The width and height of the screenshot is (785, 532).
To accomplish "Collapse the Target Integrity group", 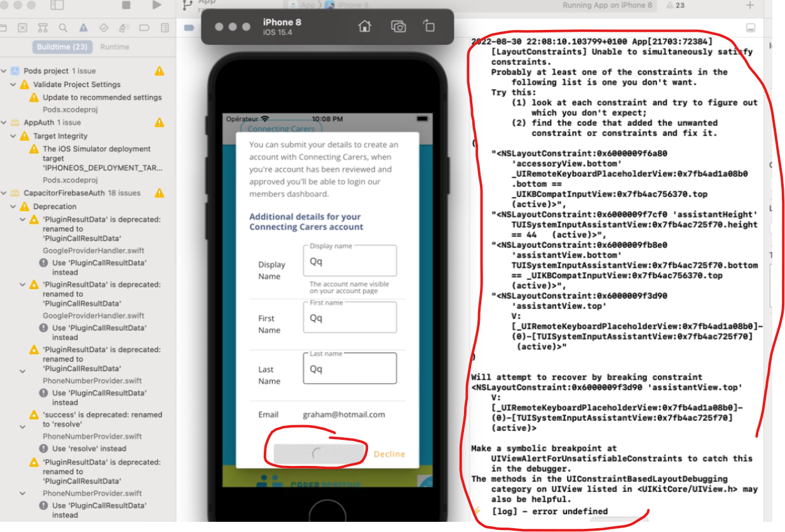I will click(13, 136).
